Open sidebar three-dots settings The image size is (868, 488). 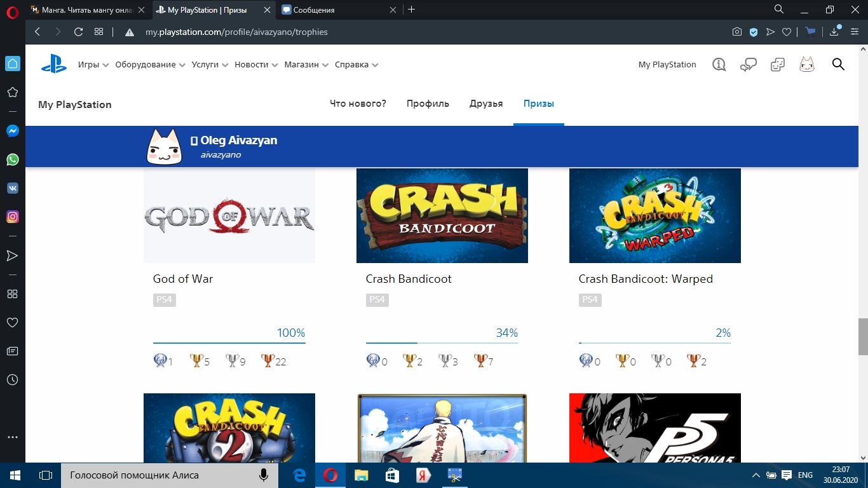12,437
